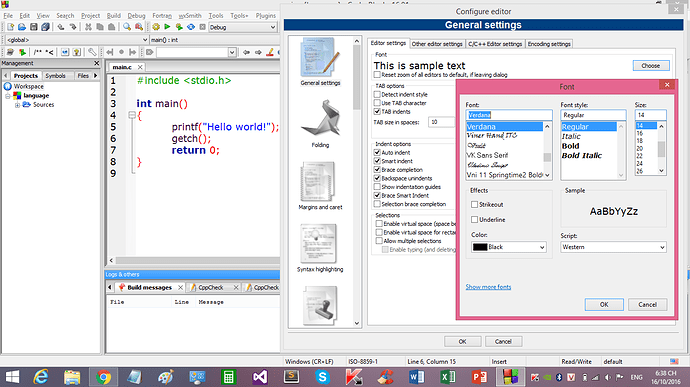Viewport: 690px width, 387px height.
Task: Click the Show more fonts link
Action: point(488,287)
